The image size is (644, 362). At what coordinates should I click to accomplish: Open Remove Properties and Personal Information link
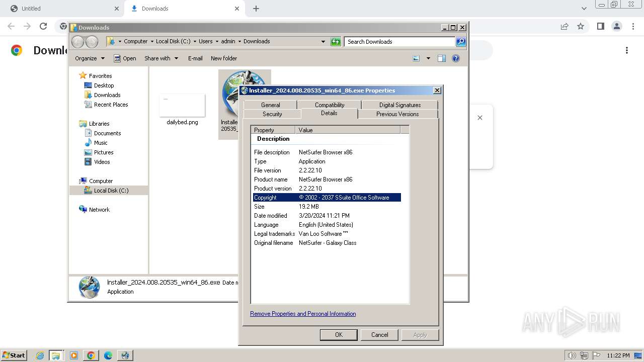(x=303, y=314)
